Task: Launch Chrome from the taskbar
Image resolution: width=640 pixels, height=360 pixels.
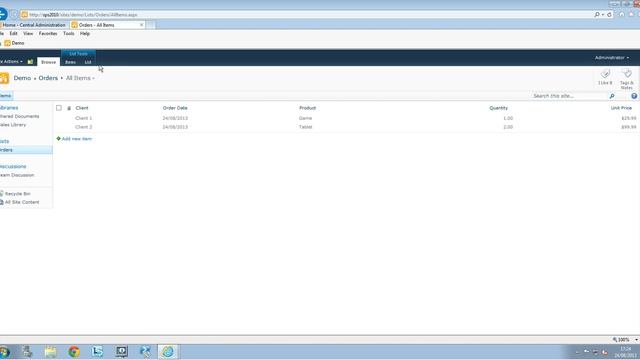Action: tap(74, 351)
